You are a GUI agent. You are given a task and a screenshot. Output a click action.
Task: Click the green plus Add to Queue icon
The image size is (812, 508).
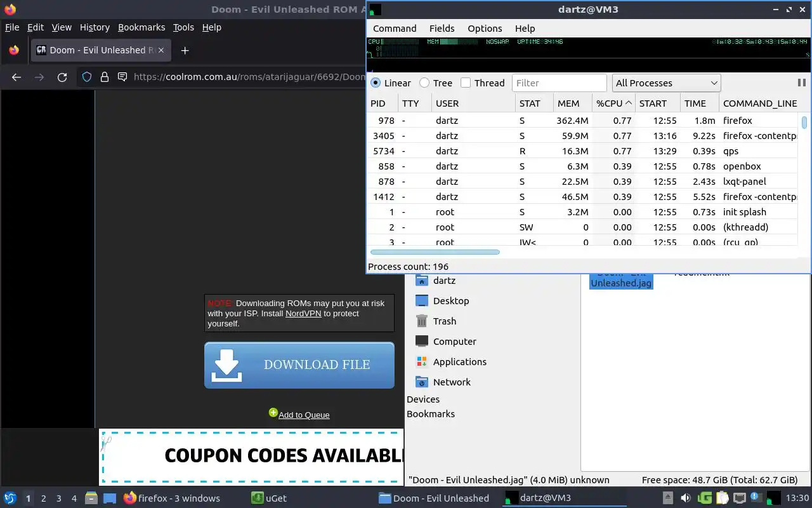tap(273, 413)
